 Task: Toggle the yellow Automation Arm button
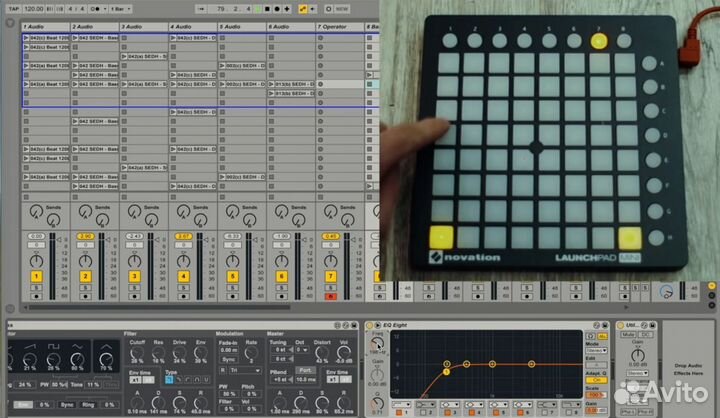(303, 9)
